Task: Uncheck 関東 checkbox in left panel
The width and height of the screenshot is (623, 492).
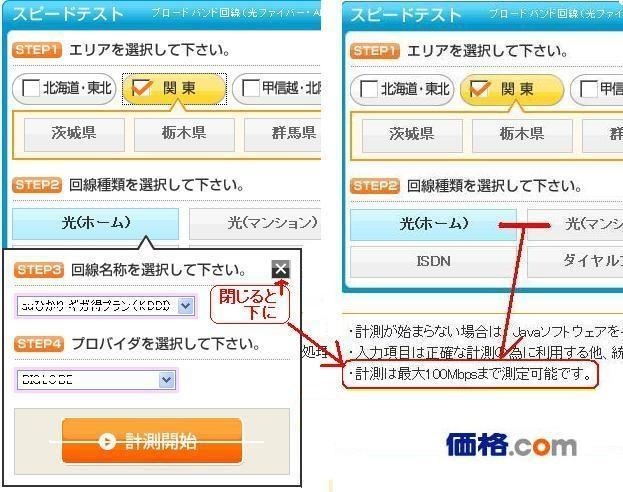Action: 141,87
